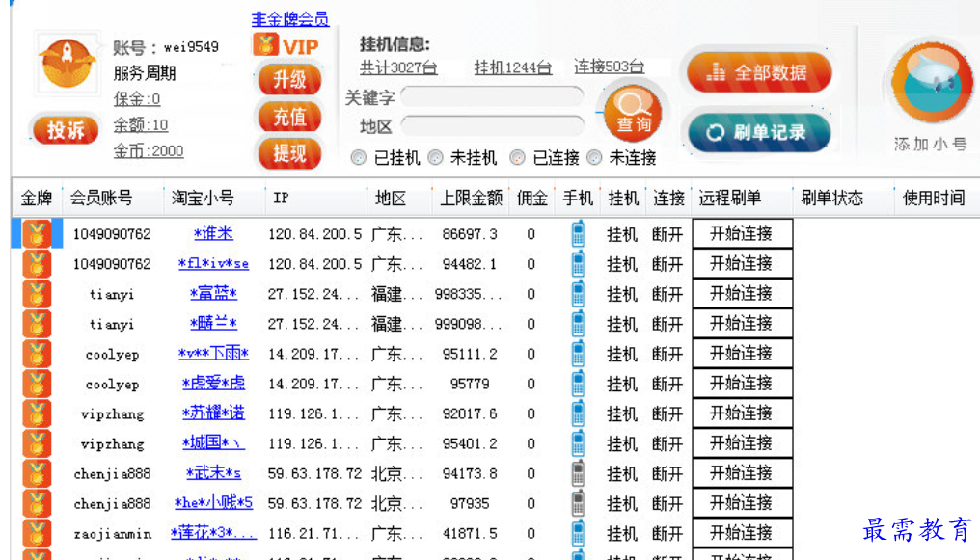Viewport: 980px width, 560px height.
Task: Click 开始连接 for *武末*s row
Action: [742, 473]
